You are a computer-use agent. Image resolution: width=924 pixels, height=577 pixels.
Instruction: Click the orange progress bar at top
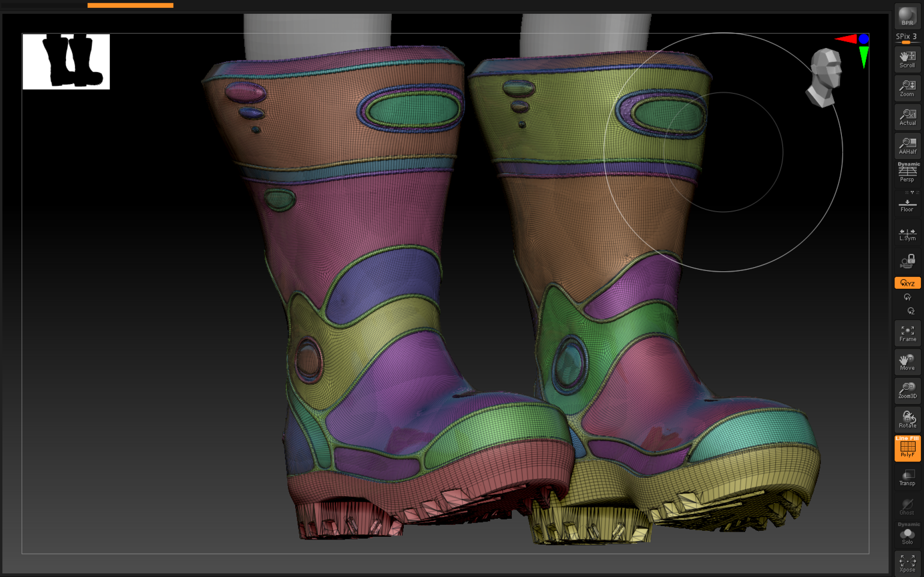(130, 5)
